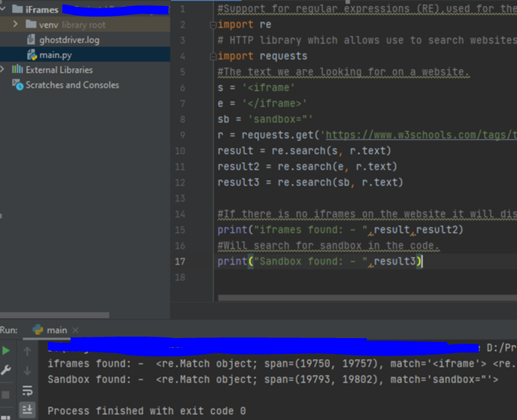
Task: Click the External Libraries icon
Action: [17, 69]
